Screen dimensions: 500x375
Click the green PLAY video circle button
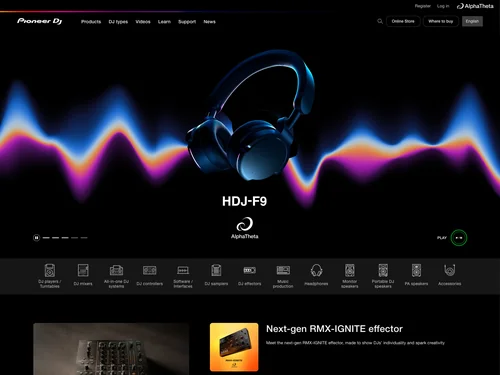459,238
